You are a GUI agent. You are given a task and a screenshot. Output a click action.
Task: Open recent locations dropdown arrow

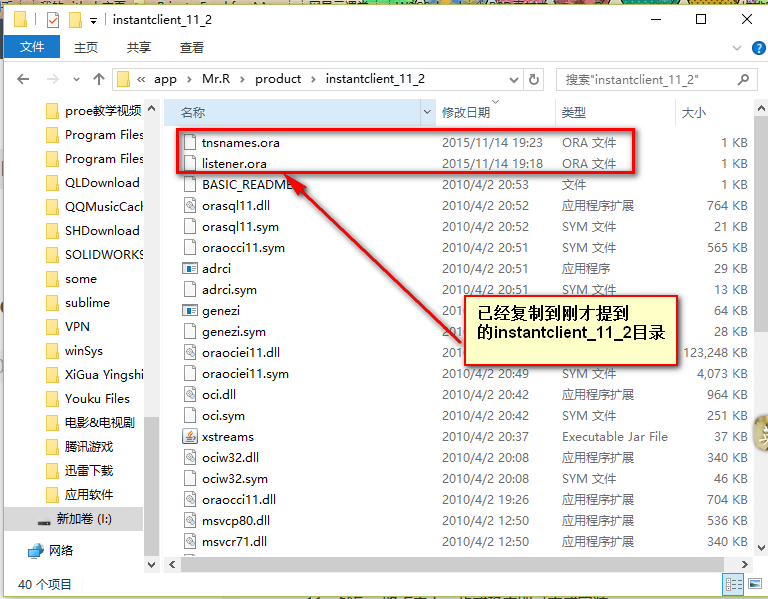coord(76,79)
